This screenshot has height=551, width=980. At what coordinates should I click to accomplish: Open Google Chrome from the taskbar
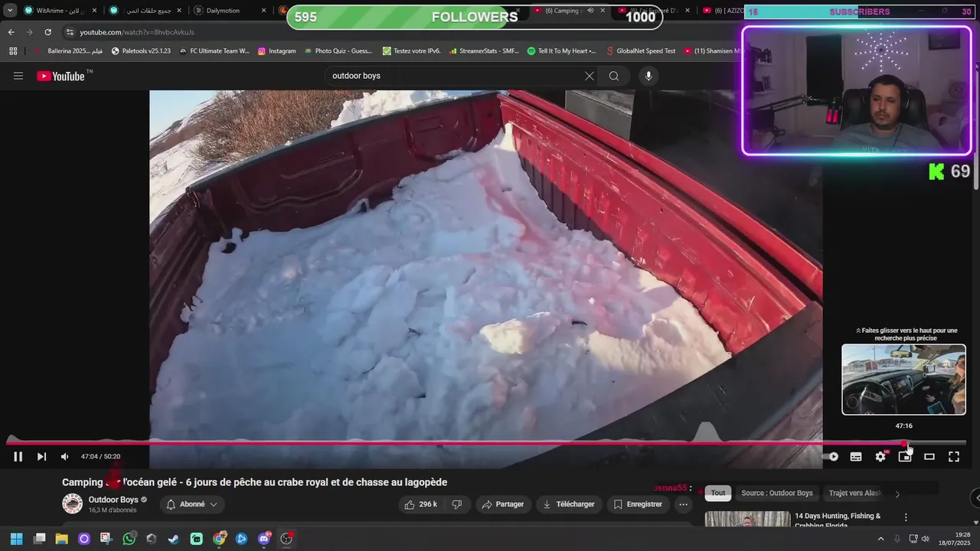coord(219,539)
